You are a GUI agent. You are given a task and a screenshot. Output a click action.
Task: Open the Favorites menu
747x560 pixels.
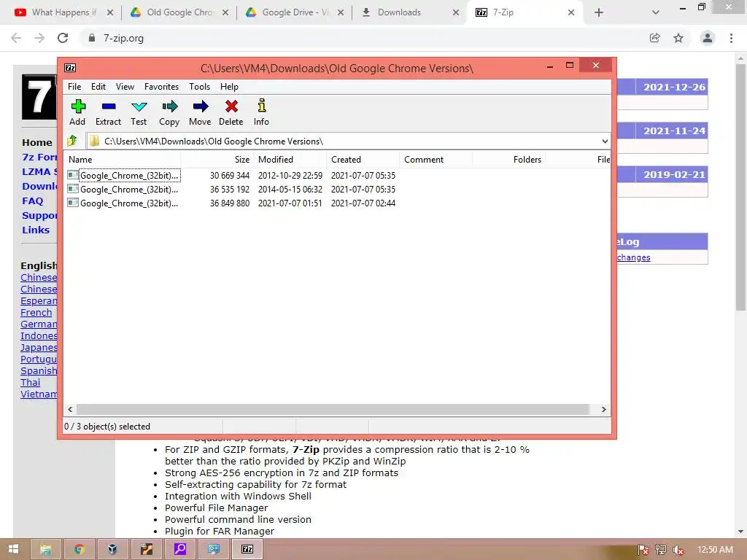pyautogui.click(x=161, y=87)
